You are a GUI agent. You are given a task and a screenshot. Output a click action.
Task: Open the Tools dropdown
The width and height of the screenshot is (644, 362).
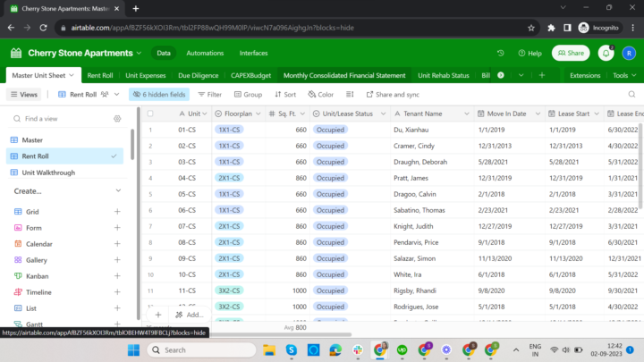click(625, 75)
